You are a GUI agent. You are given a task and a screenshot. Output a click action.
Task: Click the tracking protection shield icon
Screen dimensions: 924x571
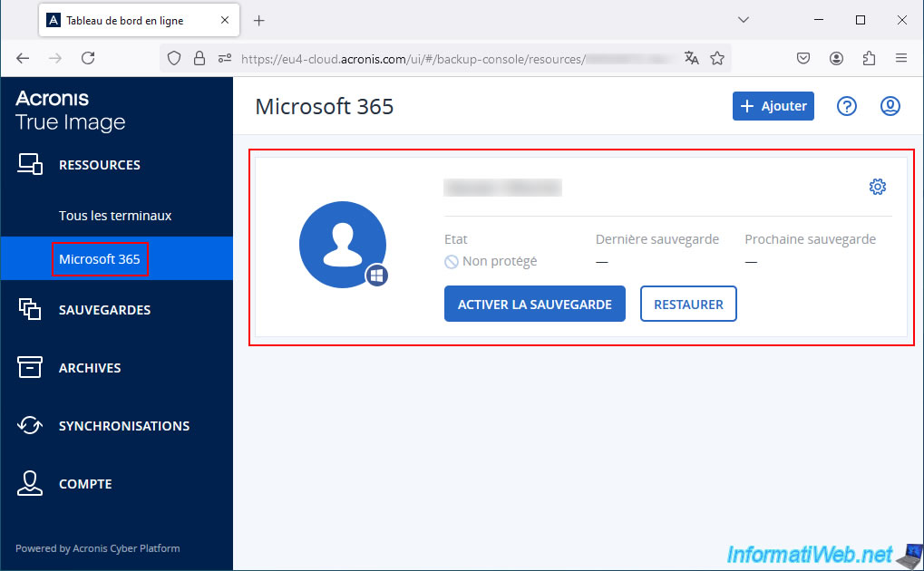point(174,58)
